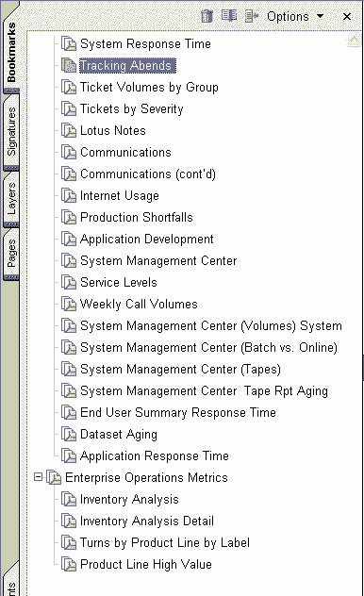Click the bookmark icon beside Internet Usage
Image resolution: width=364 pixels, height=596 pixels.
click(x=69, y=195)
